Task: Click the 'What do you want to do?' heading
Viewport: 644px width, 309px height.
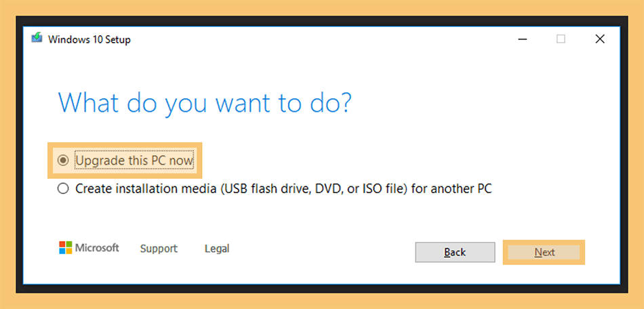Action: point(205,102)
